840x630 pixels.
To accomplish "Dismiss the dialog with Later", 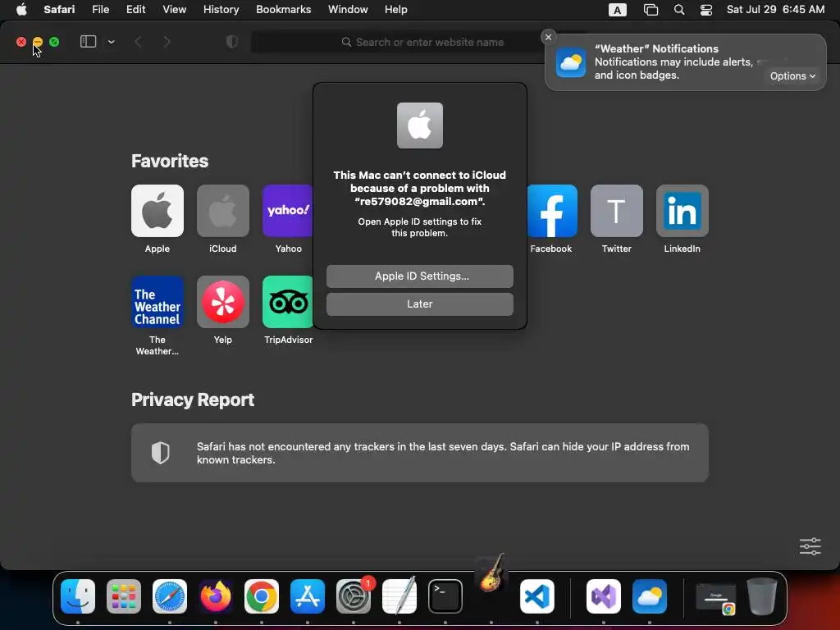I will pyautogui.click(x=419, y=304).
